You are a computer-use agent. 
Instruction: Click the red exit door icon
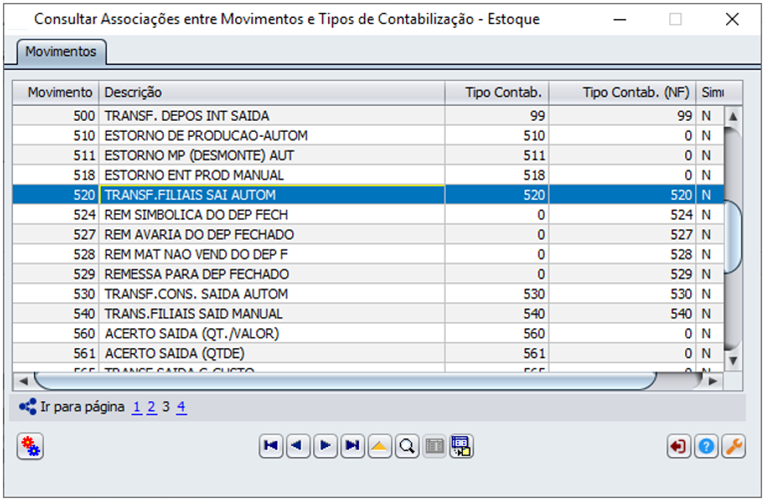[679, 446]
